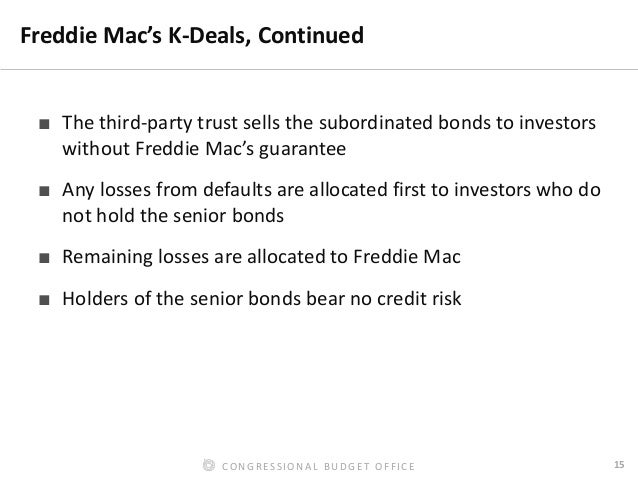This screenshot has width=638, height=479.
Task: Click the horizontal divider line under title
Action: pos(319,69)
